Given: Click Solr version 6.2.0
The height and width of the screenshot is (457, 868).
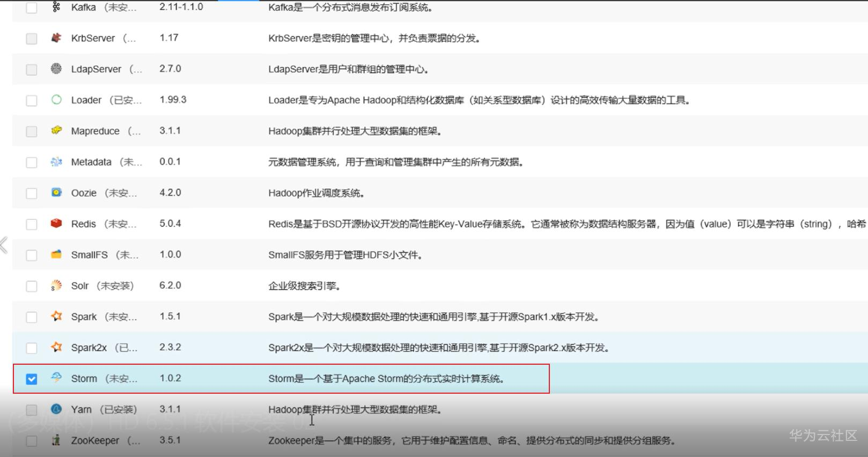Looking at the screenshot, I should (x=170, y=285).
